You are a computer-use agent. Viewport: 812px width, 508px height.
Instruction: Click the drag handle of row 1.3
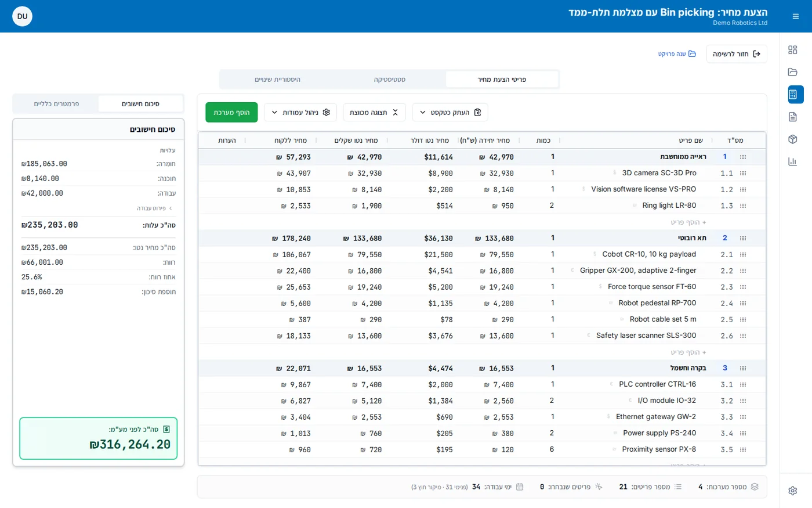(743, 206)
